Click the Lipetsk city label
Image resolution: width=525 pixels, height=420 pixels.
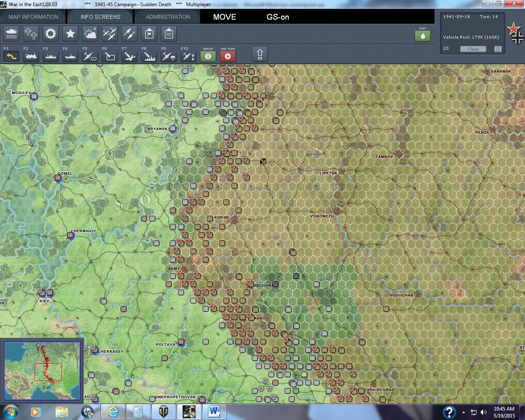click(x=329, y=173)
